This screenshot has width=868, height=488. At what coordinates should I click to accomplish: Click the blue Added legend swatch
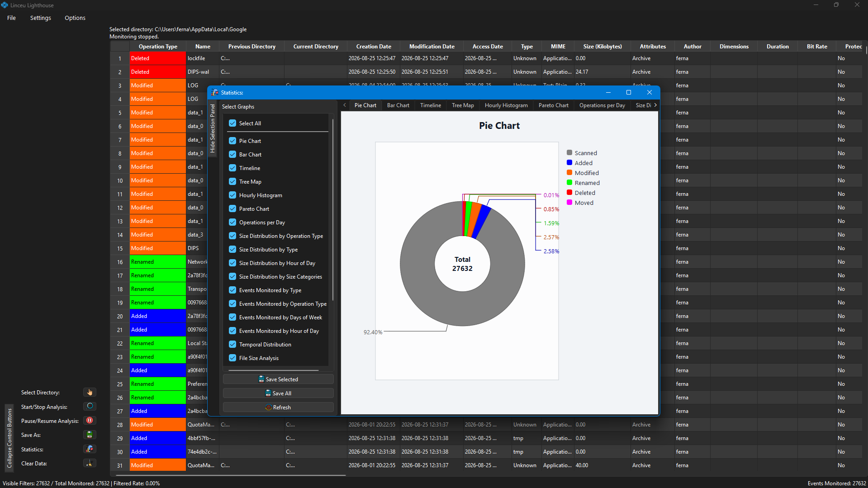[x=569, y=162]
